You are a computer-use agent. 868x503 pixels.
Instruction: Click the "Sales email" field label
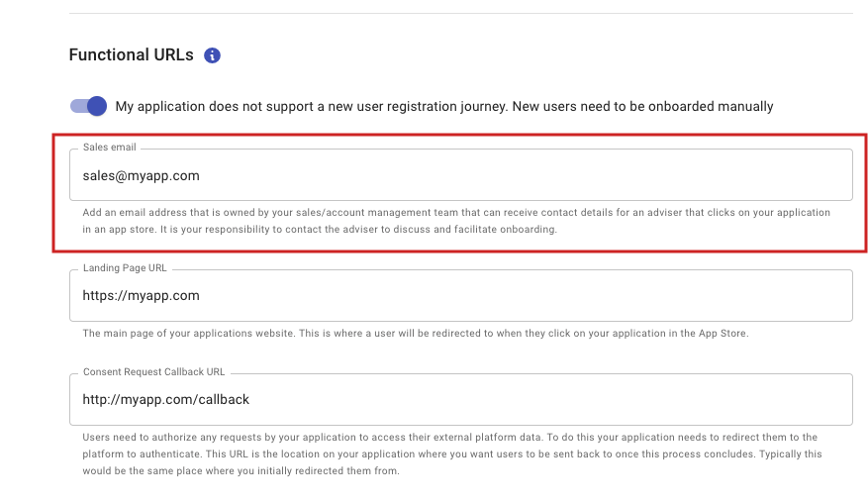pyautogui.click(x=110, y=148)
